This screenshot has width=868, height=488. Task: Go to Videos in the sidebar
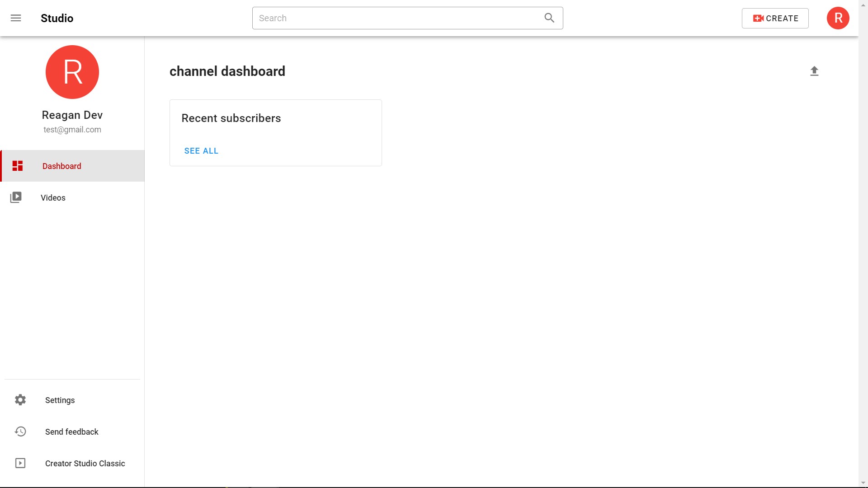[x=53, y=198]
